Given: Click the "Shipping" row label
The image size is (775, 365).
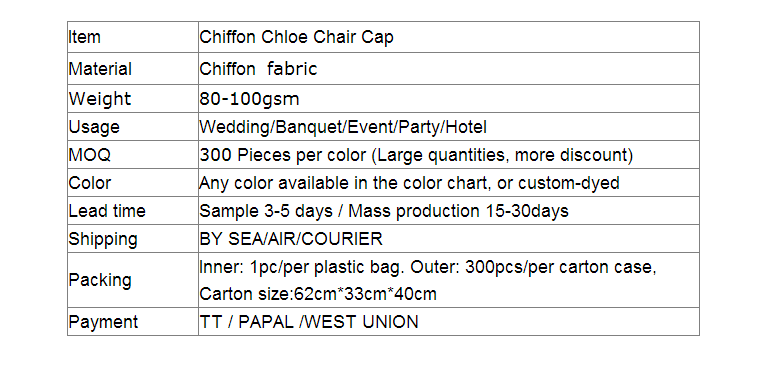Looking at the screenshot, I should (x=103, y=239).
